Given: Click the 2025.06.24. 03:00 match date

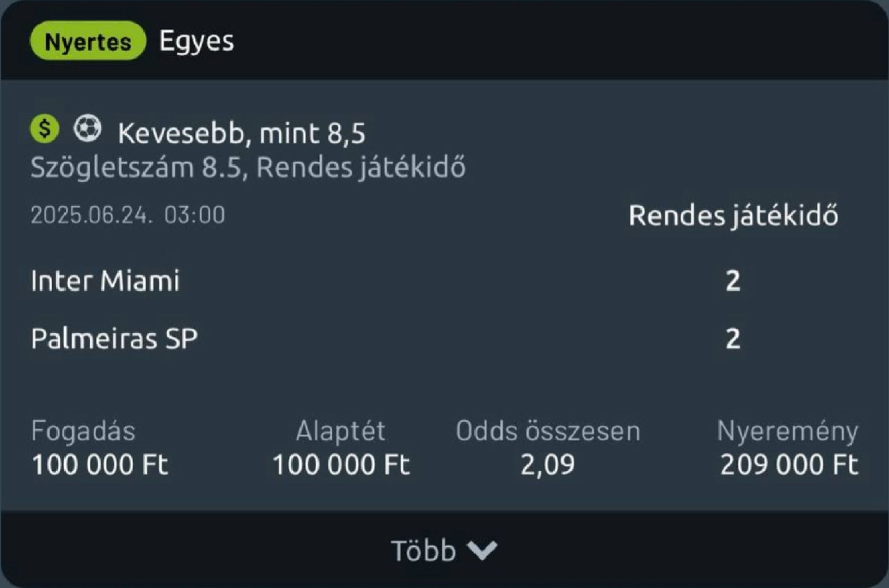Looking at the screenshot, I should click(x=128, y=215).
